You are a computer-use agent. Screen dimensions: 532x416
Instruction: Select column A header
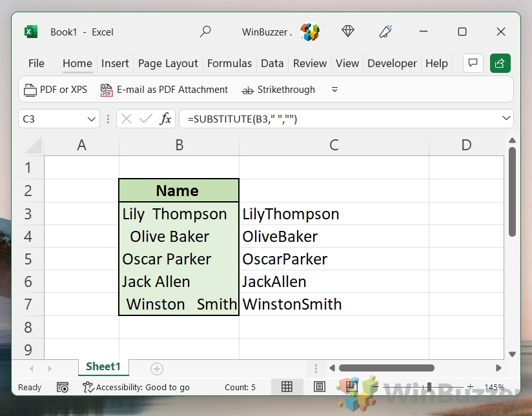tap(81, 145)
